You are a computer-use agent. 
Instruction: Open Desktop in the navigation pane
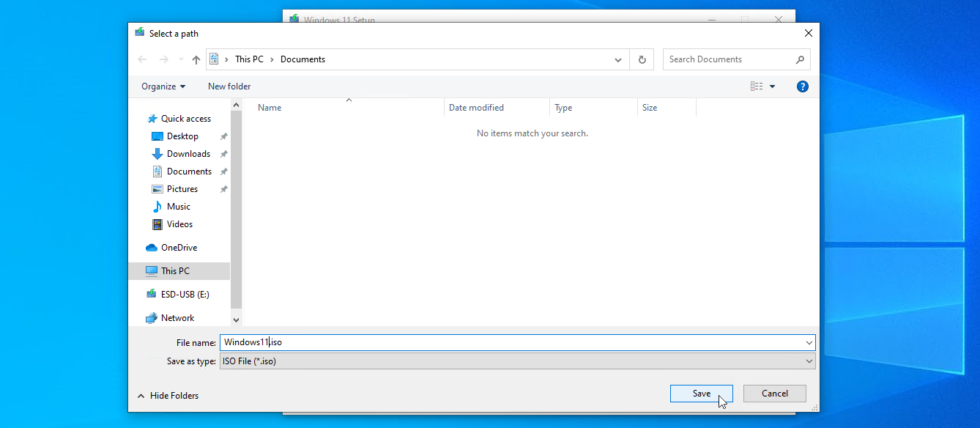182,136
